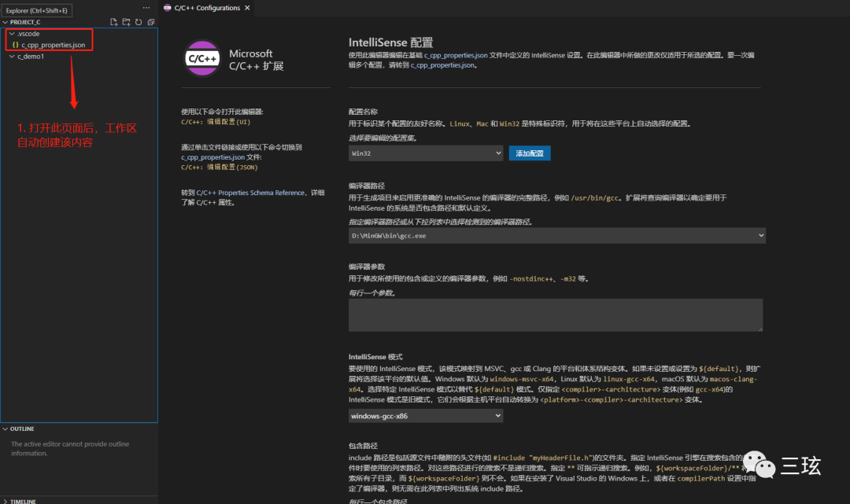The image size is (850, 504).
Task: Select the C/C++ Configurations tab
Action: coord(206,8)
